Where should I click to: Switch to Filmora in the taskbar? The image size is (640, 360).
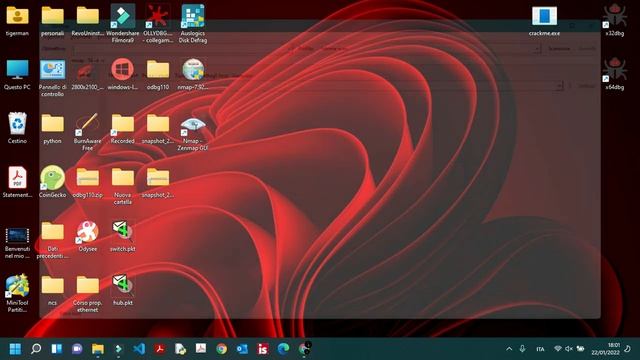(x=118, y=349)
